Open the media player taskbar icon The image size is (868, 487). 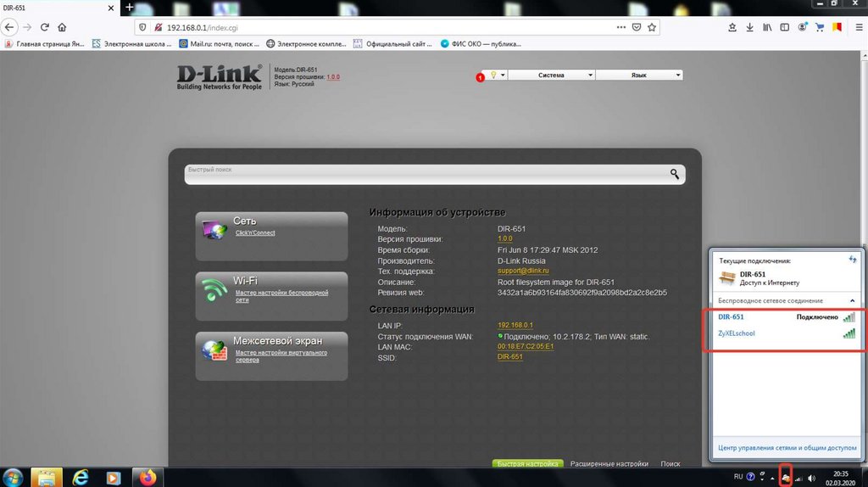pos(114,477)
